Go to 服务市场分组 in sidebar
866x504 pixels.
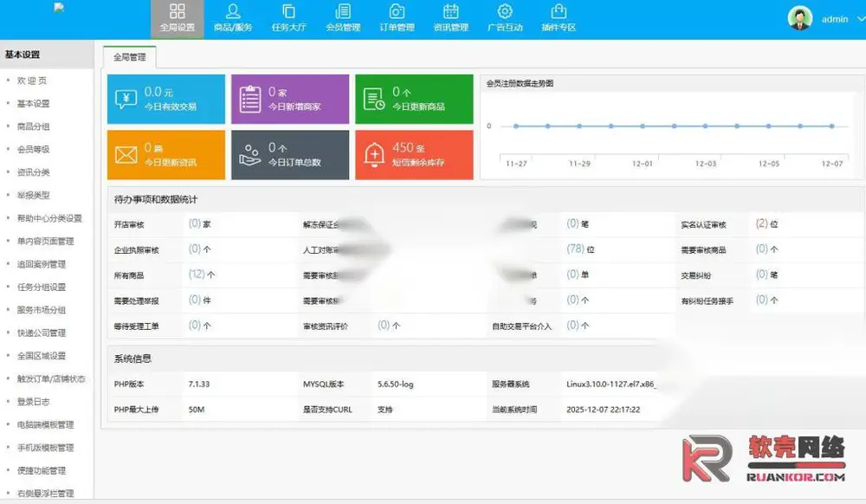point(42,310)
